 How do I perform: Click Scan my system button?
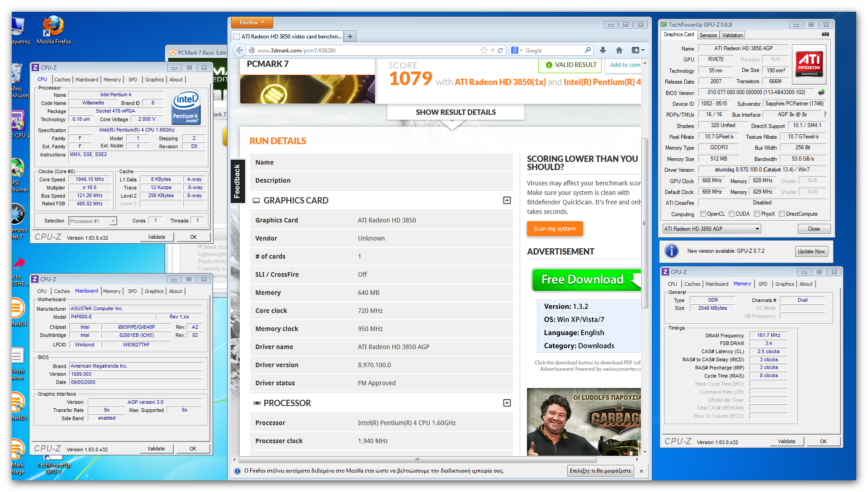tap(555, 229)
